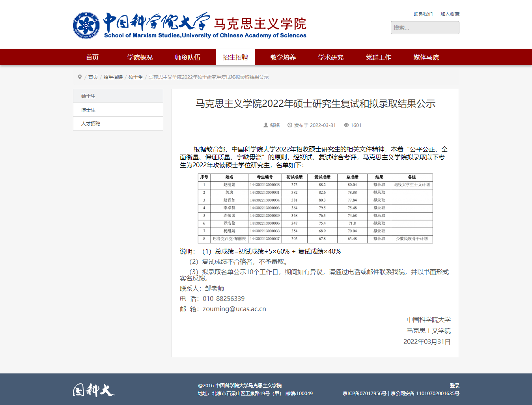This screenshot has width=532, height=405.
Task: Click the eye icon beside view count 1601
Action: (346, 125)
